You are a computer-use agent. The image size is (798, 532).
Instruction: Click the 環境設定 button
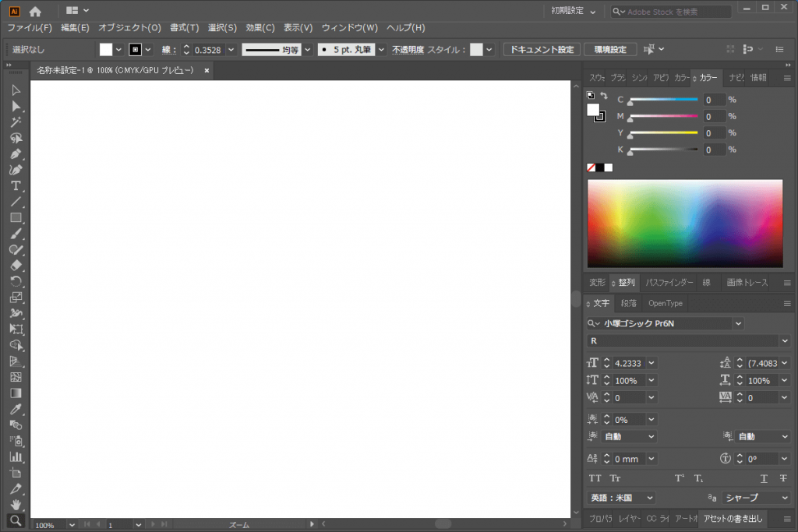coord(610,49)
